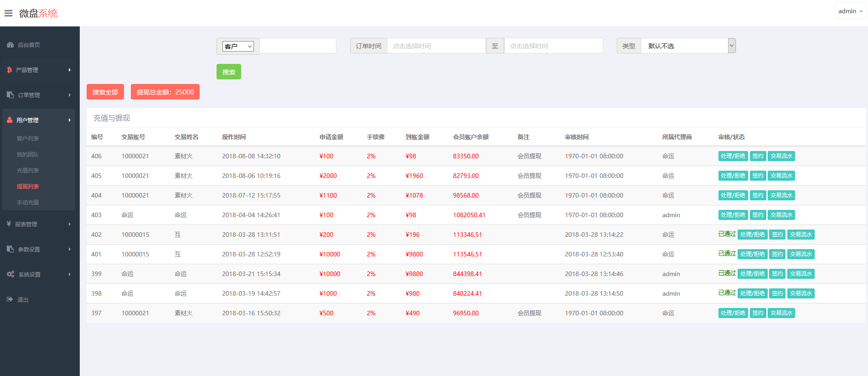
Task: Click the hamburger menu icon
Action: pos(8,13)
